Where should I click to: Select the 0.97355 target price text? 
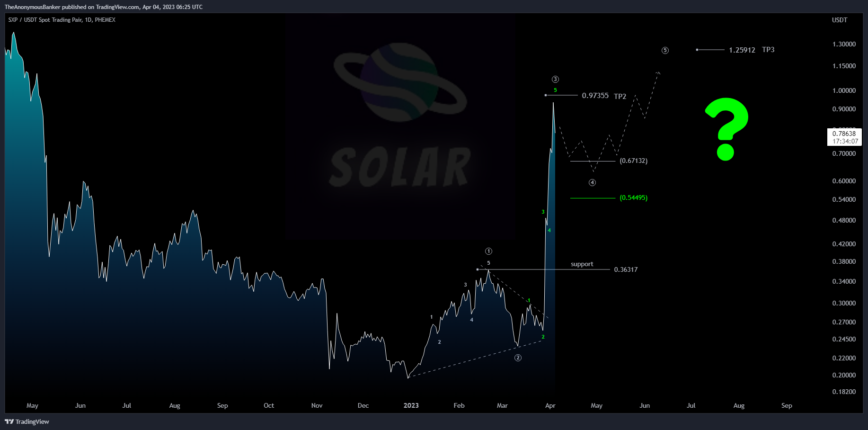pyautogui.click(x=595, y=96)
